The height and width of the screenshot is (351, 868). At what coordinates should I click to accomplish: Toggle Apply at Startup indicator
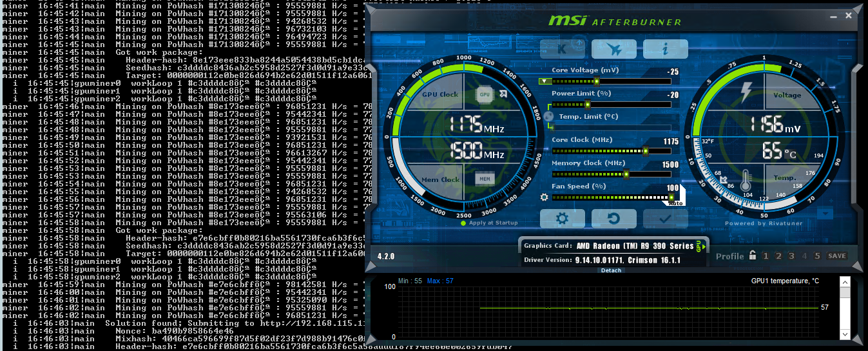pos(463,223)
